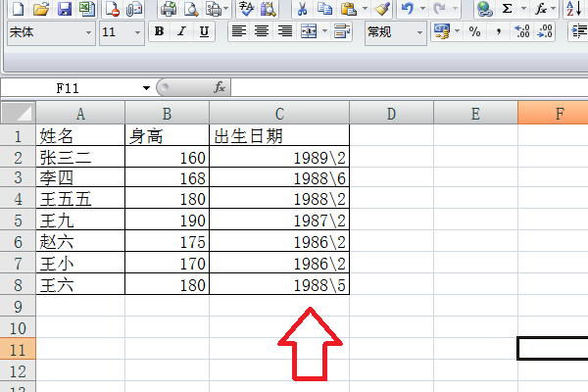
Task: Expand the AutoSum options arrow
Action: (524, 8)
